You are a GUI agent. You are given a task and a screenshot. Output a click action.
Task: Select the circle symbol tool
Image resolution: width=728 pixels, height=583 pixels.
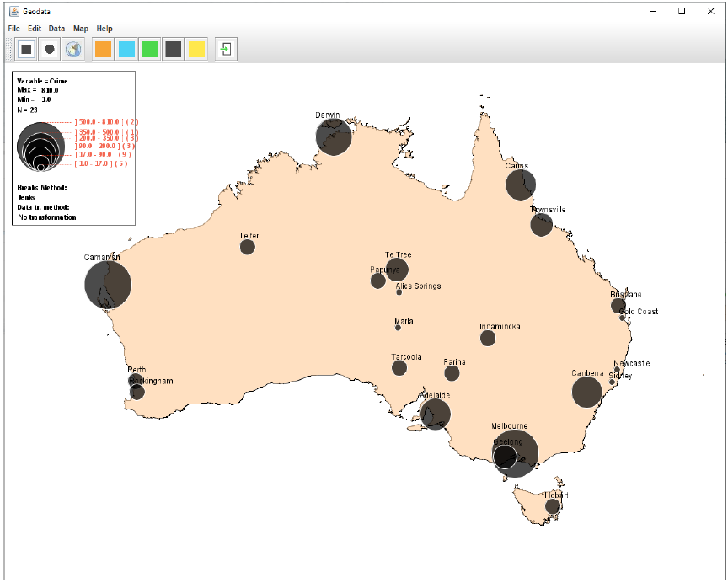[50, 49]
